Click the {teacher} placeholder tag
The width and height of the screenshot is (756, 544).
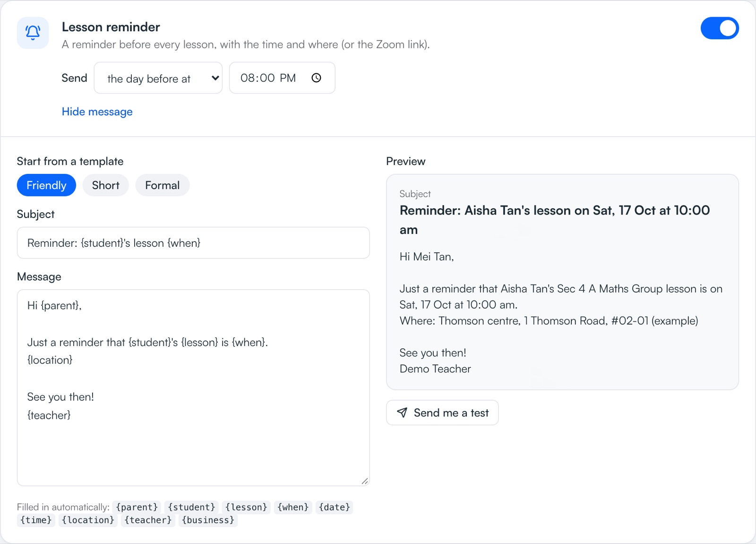click(148, 520)
